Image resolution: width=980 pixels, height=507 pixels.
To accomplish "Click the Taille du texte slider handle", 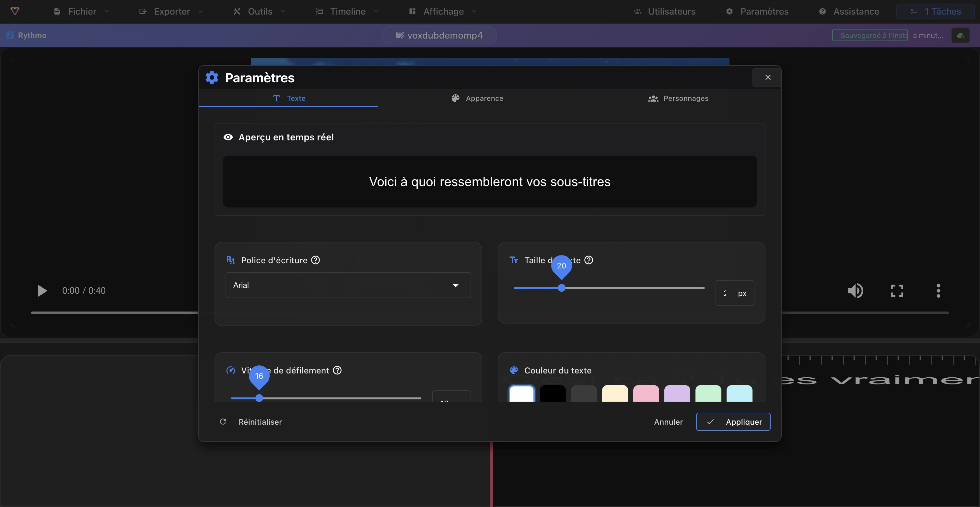I will [562, 288].
